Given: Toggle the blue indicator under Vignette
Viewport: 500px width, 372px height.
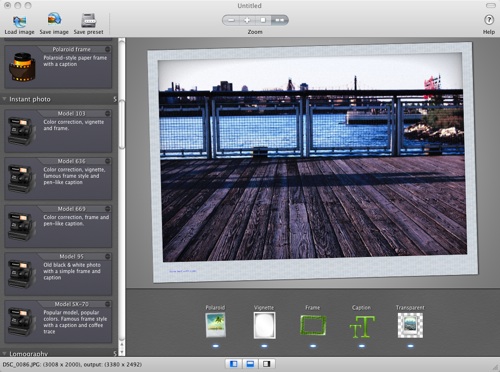Looking at the screenshot, I should pyautogui.click(x=264, y=346).
